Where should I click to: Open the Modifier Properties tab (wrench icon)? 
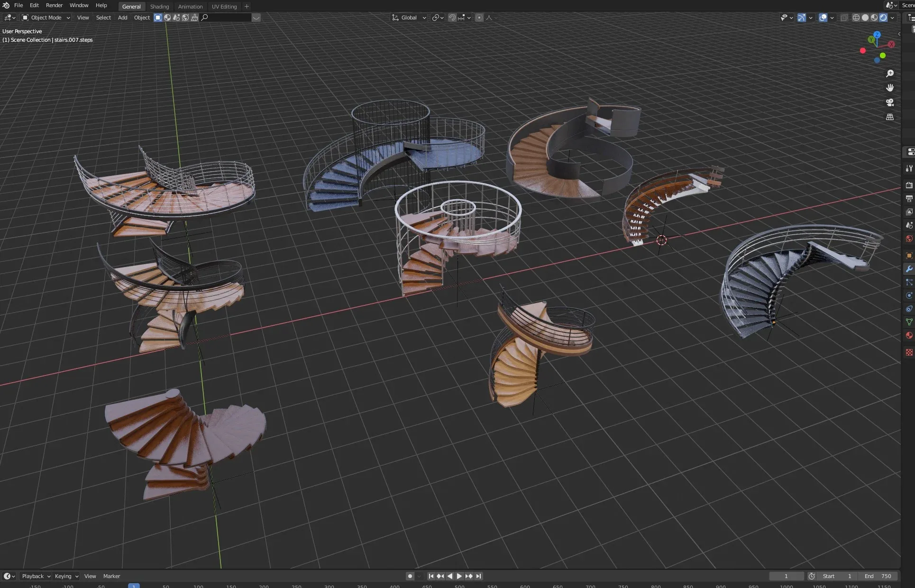pyautogui.click(x=909, y=267)
